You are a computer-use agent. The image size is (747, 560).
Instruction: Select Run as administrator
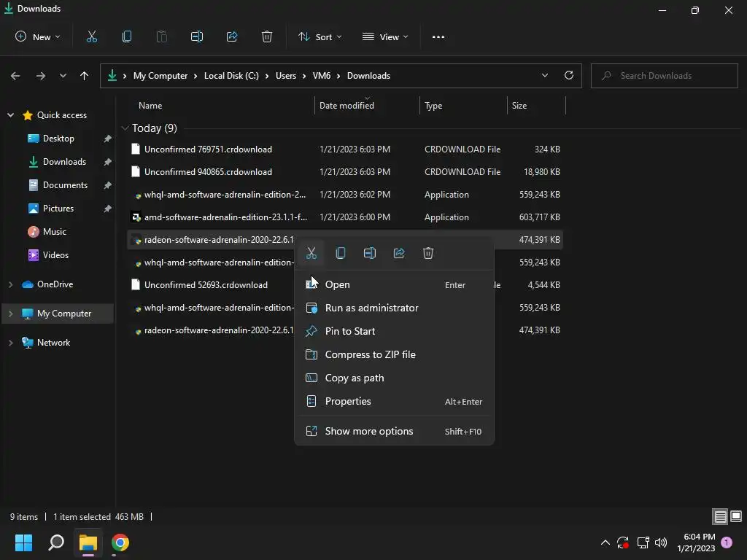point(394,308)
